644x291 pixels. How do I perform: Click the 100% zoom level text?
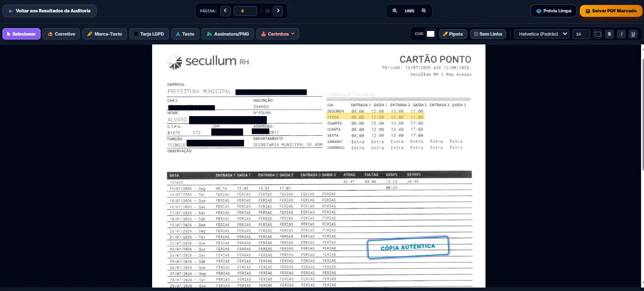pyautogui.click(x=409, y=10)
